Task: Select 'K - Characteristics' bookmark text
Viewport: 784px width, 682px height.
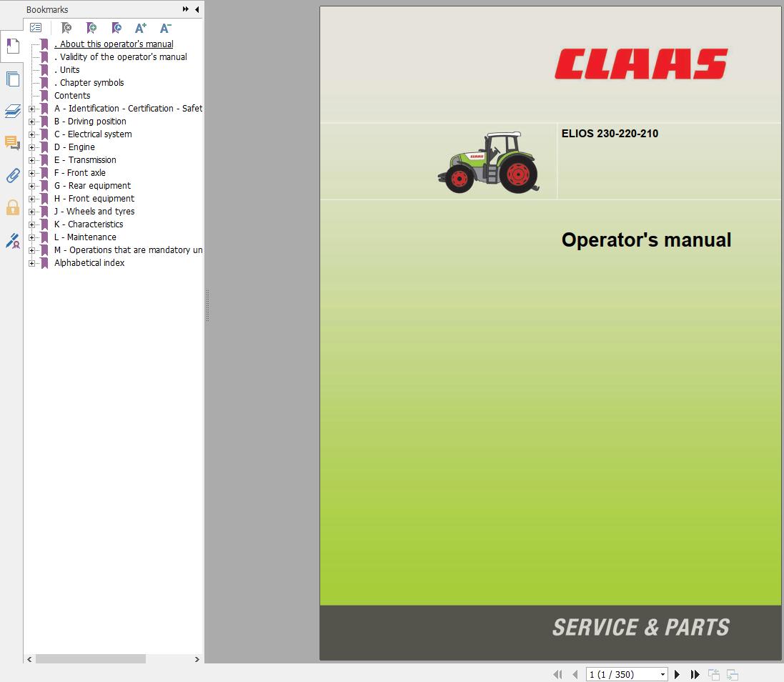Action: click(x=89, y=224)
